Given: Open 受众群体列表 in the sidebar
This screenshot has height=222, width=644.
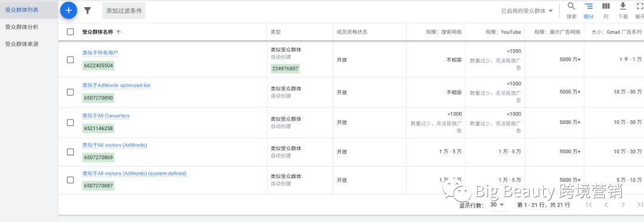Looking at the screenshot, I should (x=29, y=10).
